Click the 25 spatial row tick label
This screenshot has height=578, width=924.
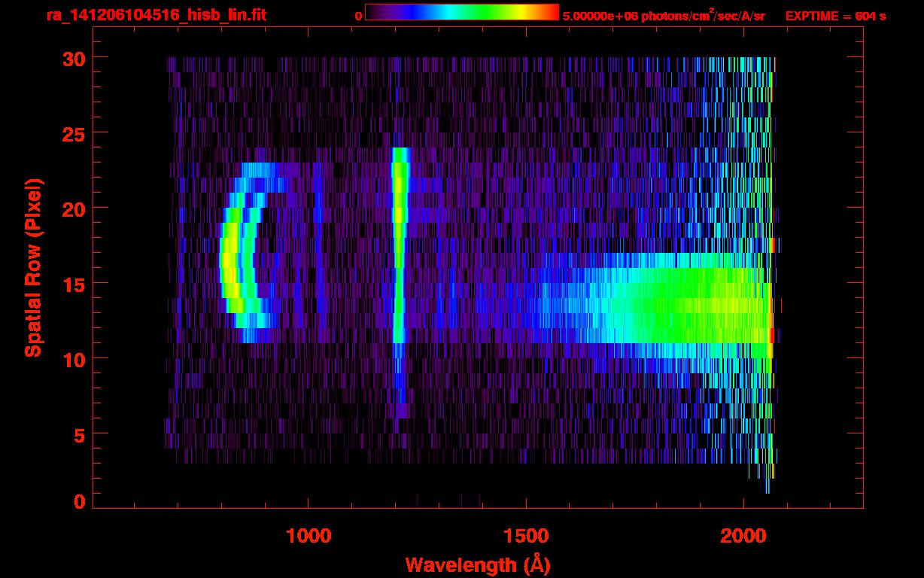pyautogui.click(x=73, y=133)
